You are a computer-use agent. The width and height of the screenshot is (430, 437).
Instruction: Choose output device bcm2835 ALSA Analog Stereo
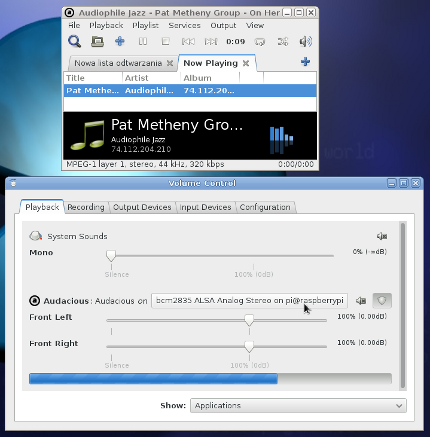(x=249, y=301)
